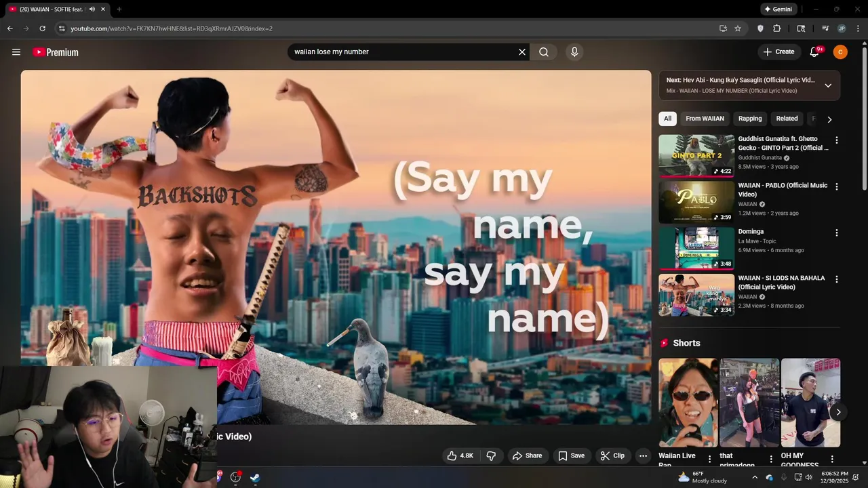This screenshot has width=868, height=488.
Task: Open more options for WAIIAN - PABLO
Action: coord(836,186)
